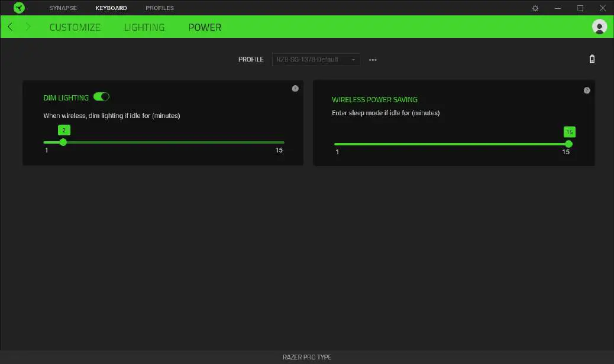This screenshot has width=614, height=364.
Task: Click the Razer logo icon
Action: (19, 8)
